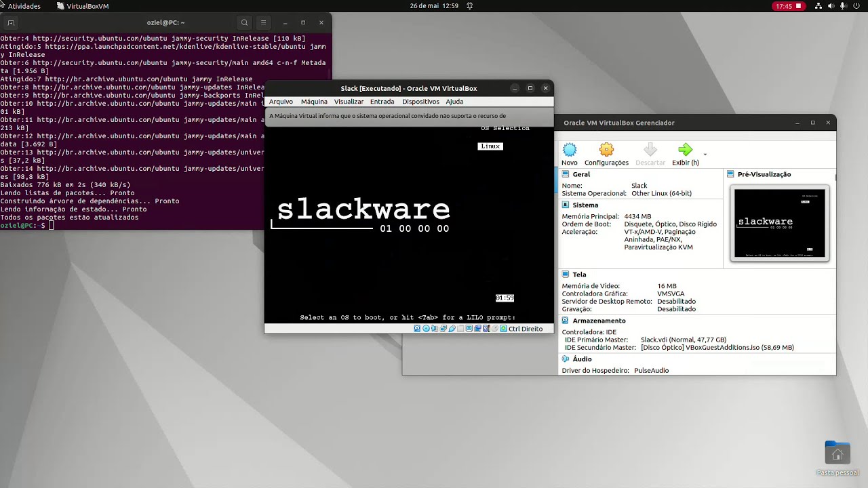The image size is (868, 488).
Task: Click the terminal prompt line oziel@PC
Action: 26,225
